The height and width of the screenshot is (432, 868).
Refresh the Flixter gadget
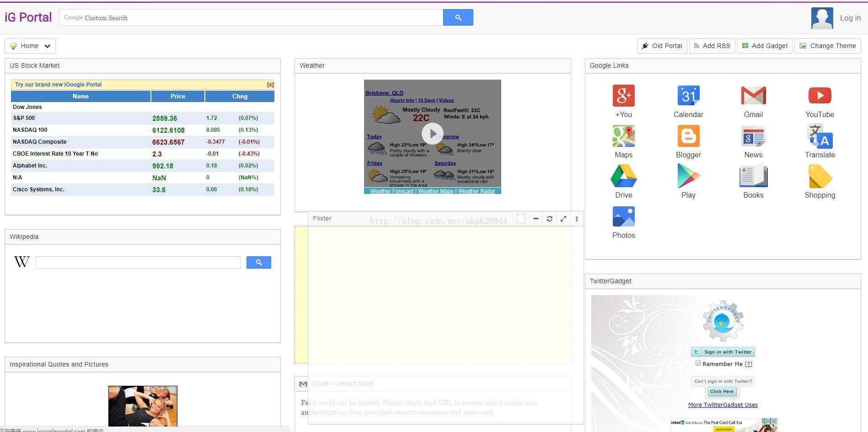coord(549,219)
